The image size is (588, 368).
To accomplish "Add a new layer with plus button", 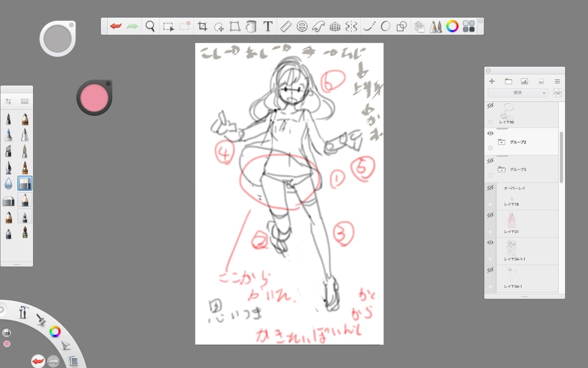I will coord(492,81).
